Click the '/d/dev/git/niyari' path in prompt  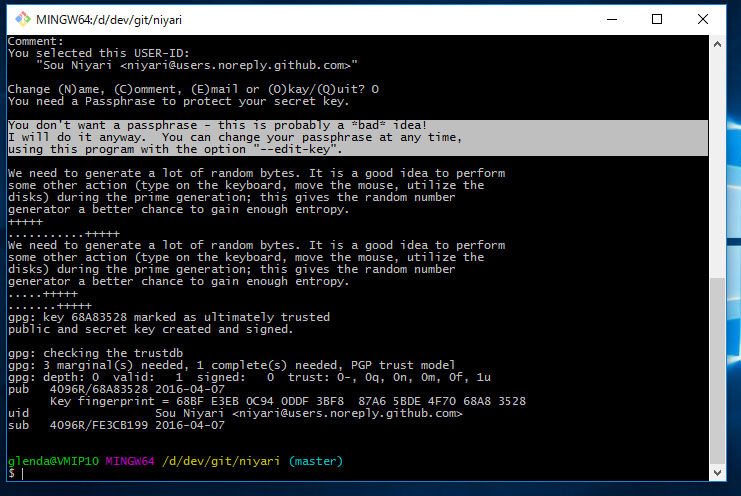click(x=221, y=461)
